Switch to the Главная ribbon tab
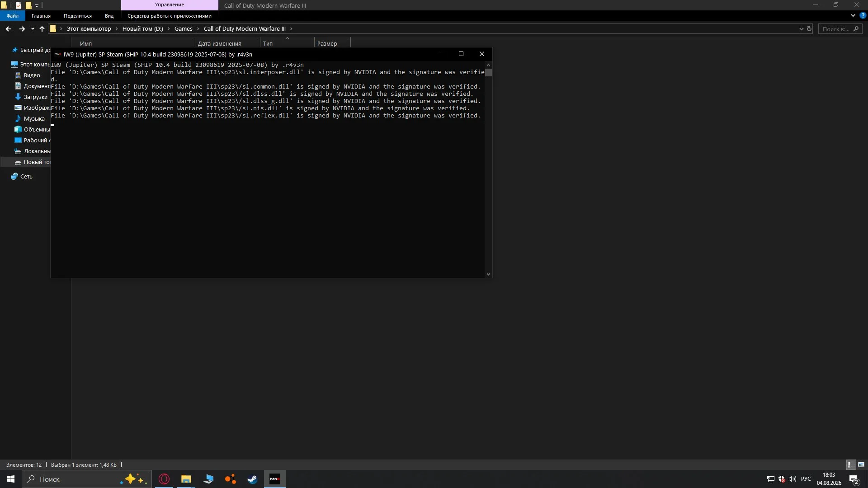The height and width of the screenshot is (488, 868). click(41, 16)
